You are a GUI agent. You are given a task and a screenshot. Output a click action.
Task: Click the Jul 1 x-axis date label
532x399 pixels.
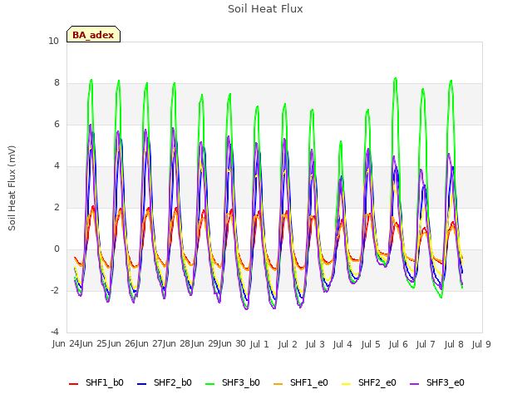point(259,344)
